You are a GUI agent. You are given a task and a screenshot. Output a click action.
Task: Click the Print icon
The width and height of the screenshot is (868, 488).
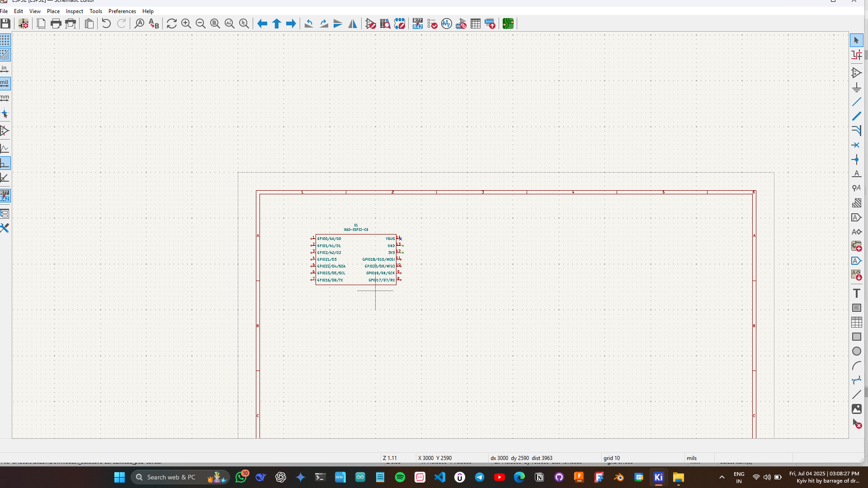56,23
